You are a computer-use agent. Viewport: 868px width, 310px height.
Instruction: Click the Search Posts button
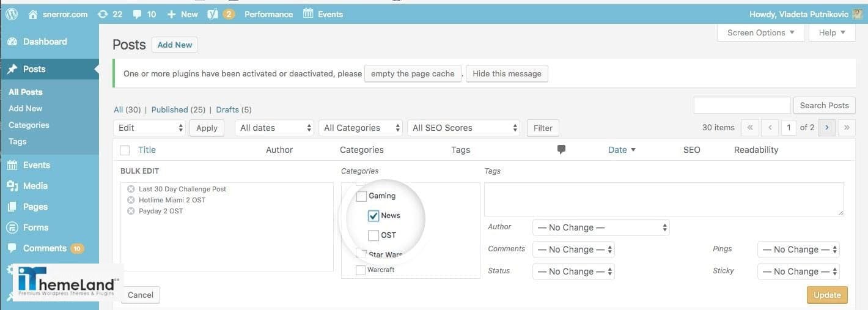point(824,105)
